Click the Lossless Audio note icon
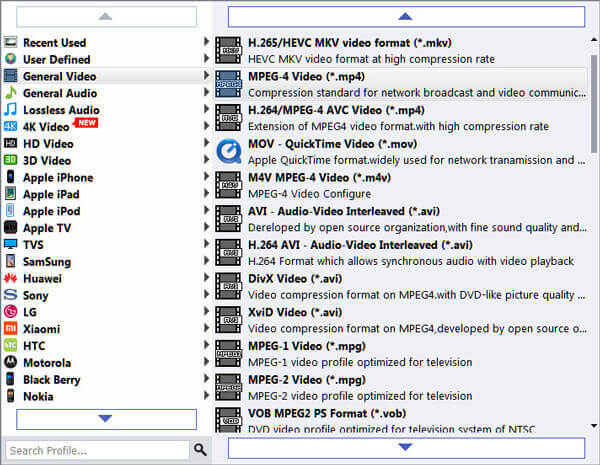The image size is (600, 465). pyautogui.click(x=11, y=109)
